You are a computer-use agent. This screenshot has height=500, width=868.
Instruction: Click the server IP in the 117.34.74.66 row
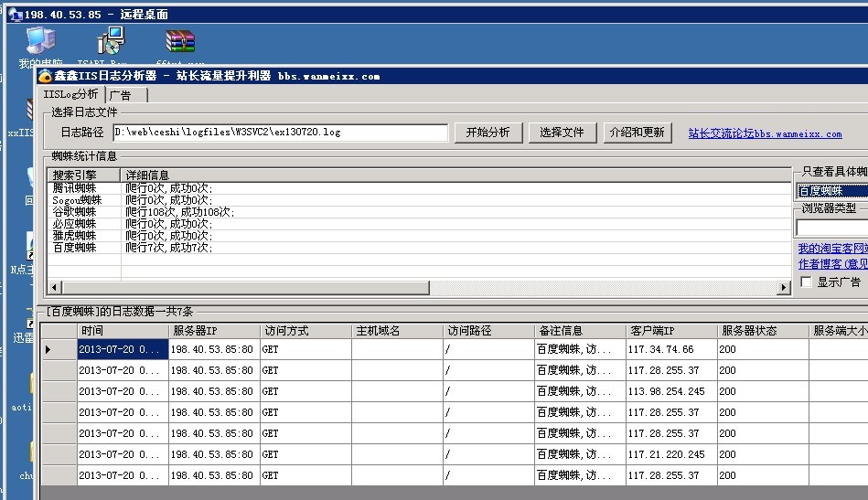pos(214,349)
